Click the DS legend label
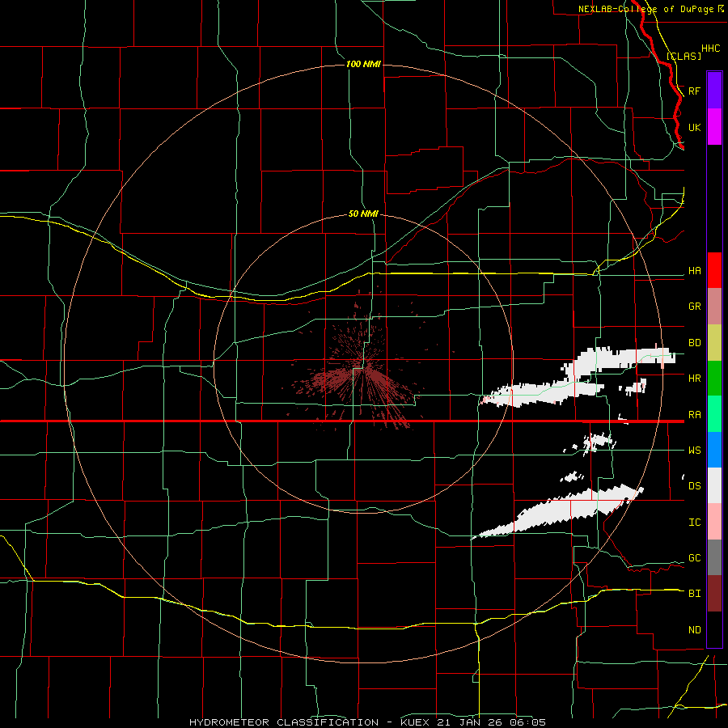728x728 pixels. click(x=695, y=486)
